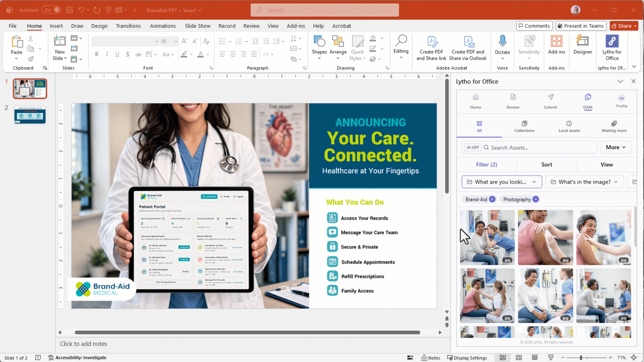Click Create PDF and Share via Outlook
Viewport: 644px width, 362px height.
click(x=468, y=48)
